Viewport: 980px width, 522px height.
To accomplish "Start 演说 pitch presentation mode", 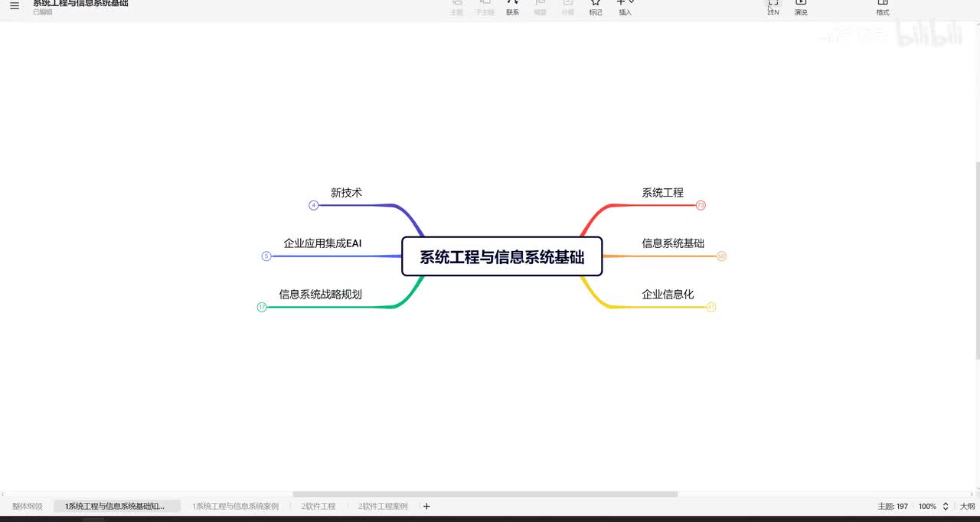I will [x=801, y=7].
